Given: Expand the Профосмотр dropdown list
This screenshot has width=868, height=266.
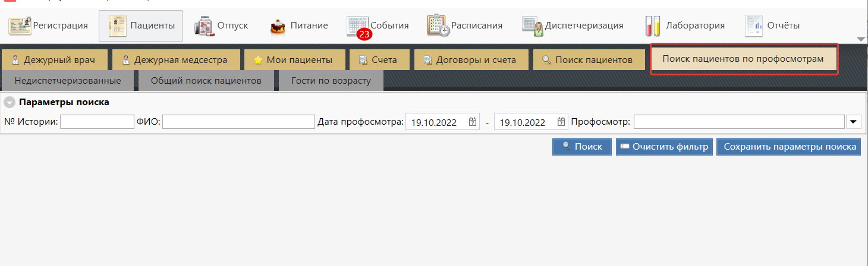Looking at the screenshot, I should (853, 122).
